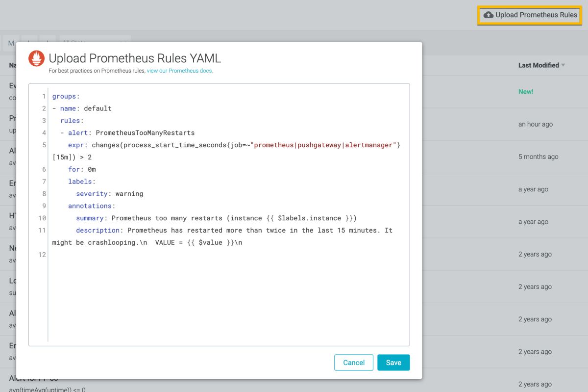Screen dimensions: 588x392
Task: Click the summary Prometheus too many restarts line
Action: coord(216,218)
